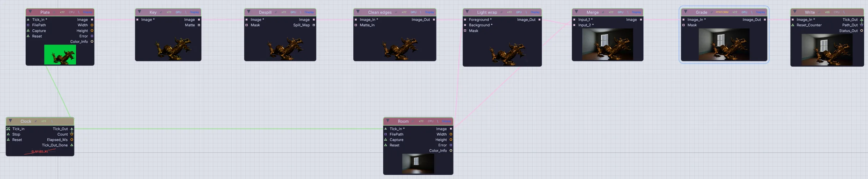
Task: Click Light wrap Background input port
Action: (x=465, y=25)
